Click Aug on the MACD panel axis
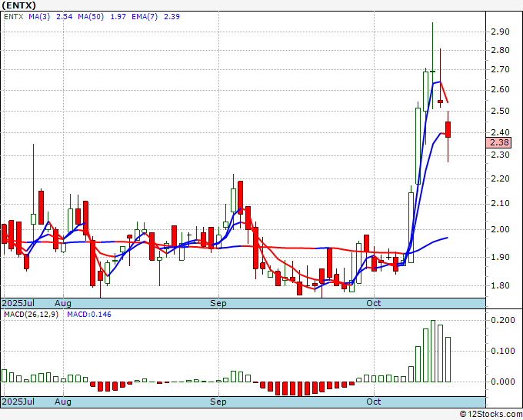 [x=63, y=402]
